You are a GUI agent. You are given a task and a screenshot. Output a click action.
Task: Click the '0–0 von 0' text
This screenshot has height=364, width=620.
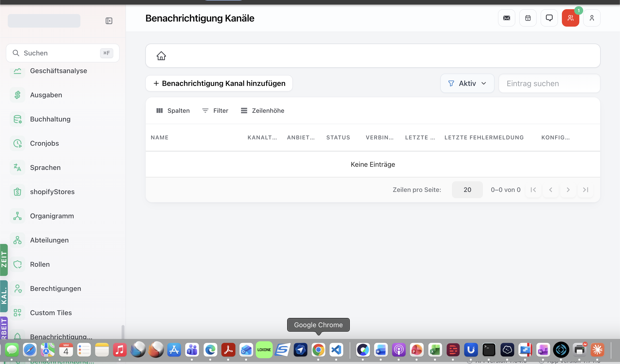click(506, 190)
